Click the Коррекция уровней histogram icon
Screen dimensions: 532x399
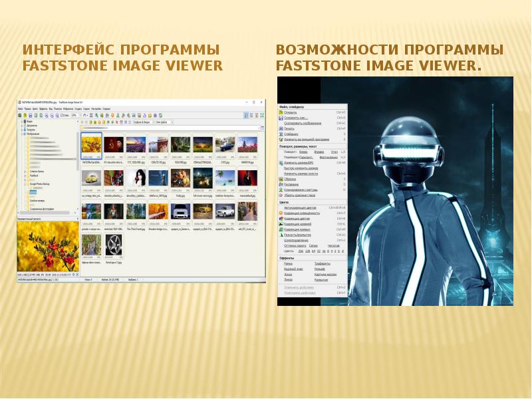281,224
